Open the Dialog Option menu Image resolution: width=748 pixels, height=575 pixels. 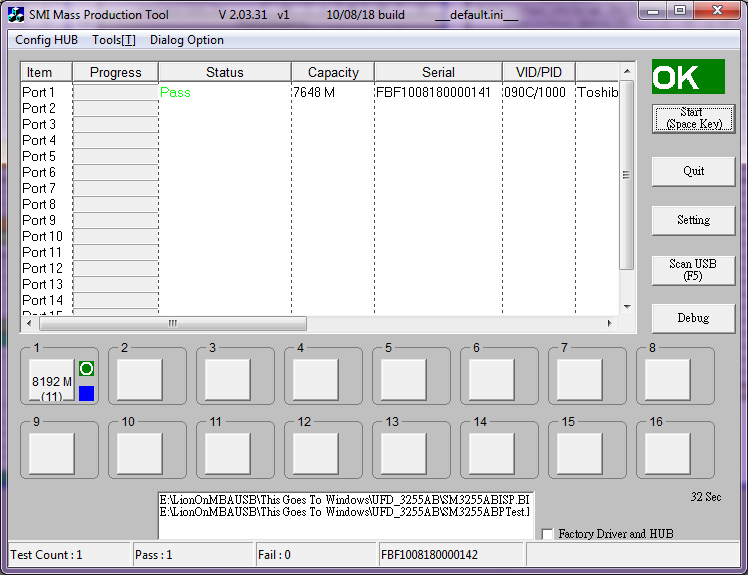click(x=187, y=40)
